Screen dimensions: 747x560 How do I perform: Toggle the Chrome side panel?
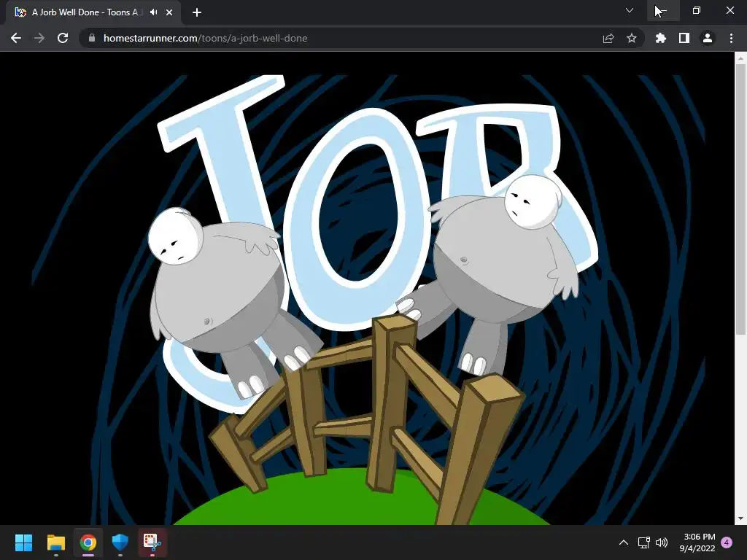(684, 38)
